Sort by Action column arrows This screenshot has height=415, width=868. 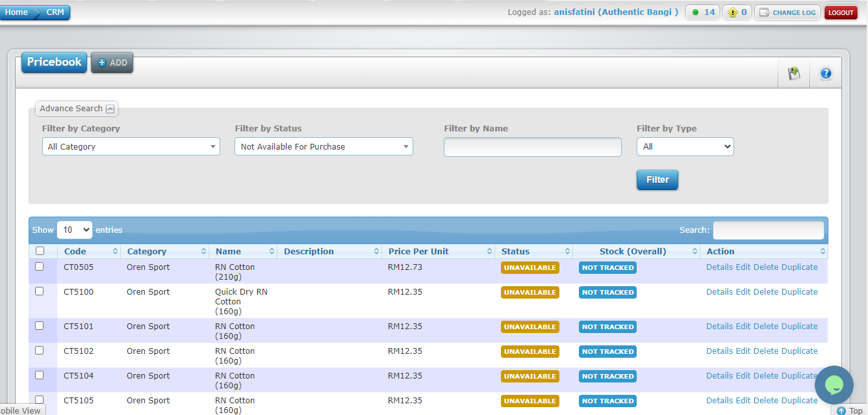point(823,251)
